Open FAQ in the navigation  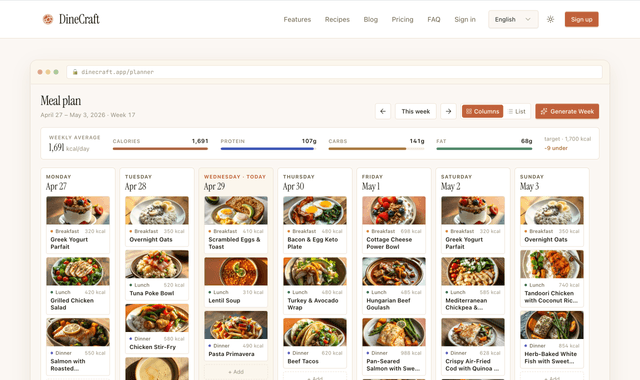click(434, 19)
